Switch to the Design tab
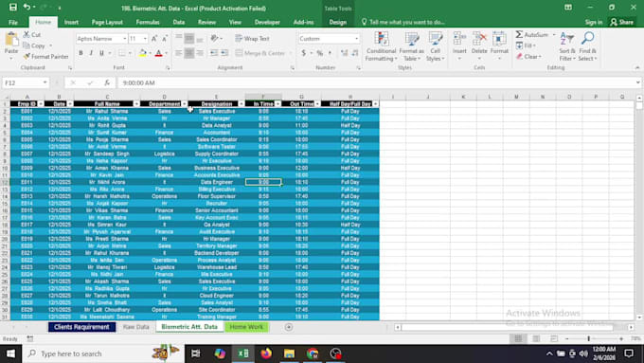The image size is (644, 363). point(337,22)
